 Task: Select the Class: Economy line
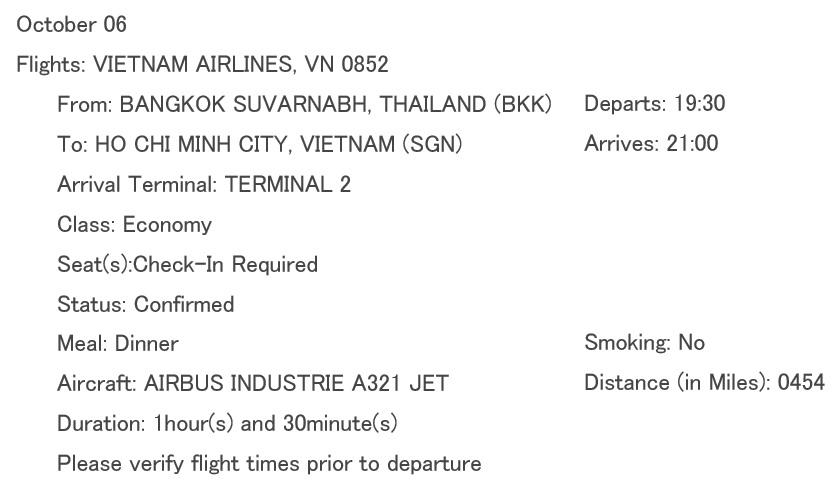tap(134, 225)
